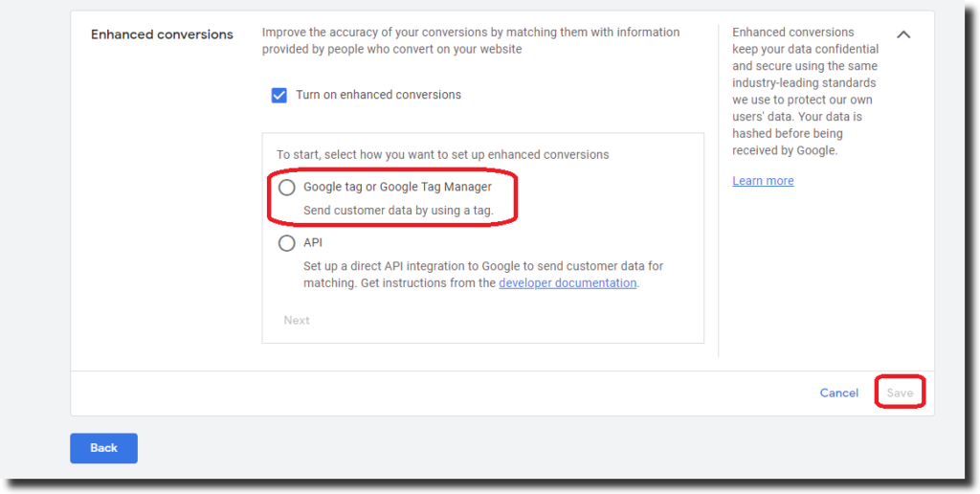The height and width of the screenshot is (494, 980).
Task: Click the Cancel button
Action: (x=838, y=393)
